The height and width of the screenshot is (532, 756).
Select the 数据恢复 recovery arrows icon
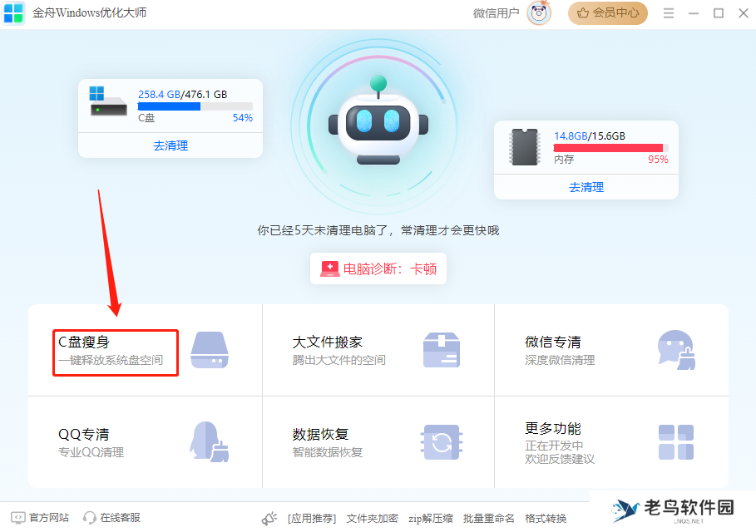[x=442, y=441]
